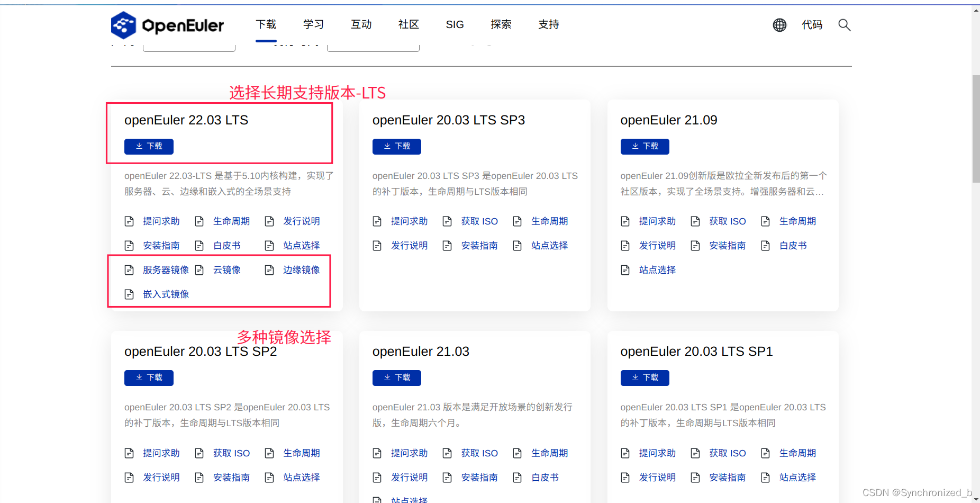Click document icon beside 21.09 获取 ISO
The width and height of the screenshot is (980, 503).
click(x=695, y=221)
